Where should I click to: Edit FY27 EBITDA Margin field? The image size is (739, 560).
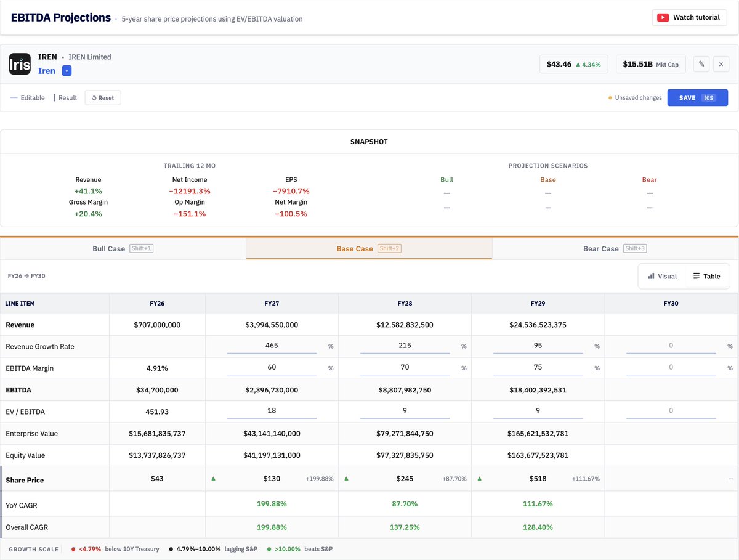point(272,367)
